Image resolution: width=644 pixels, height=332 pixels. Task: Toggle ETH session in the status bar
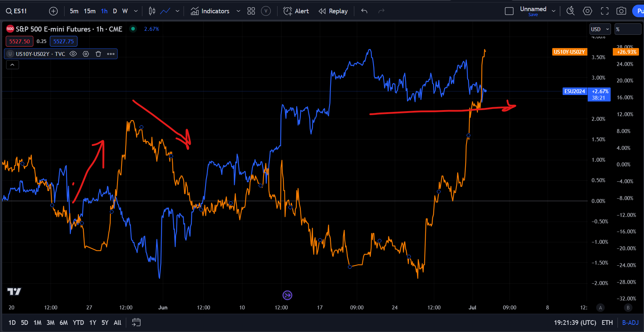coord(607,322)
